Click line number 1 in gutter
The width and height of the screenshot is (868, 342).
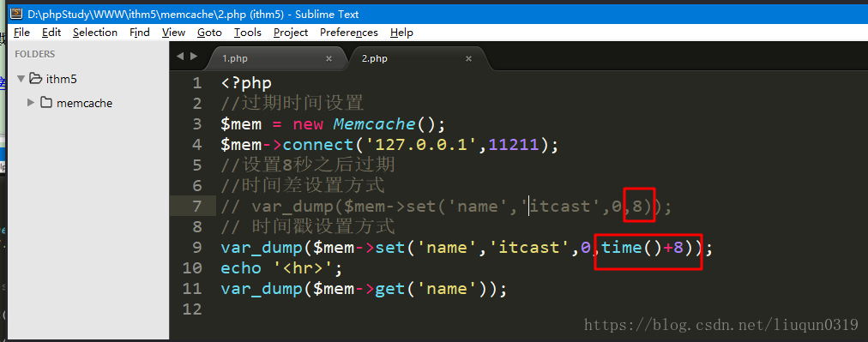(x=197, y=83)
